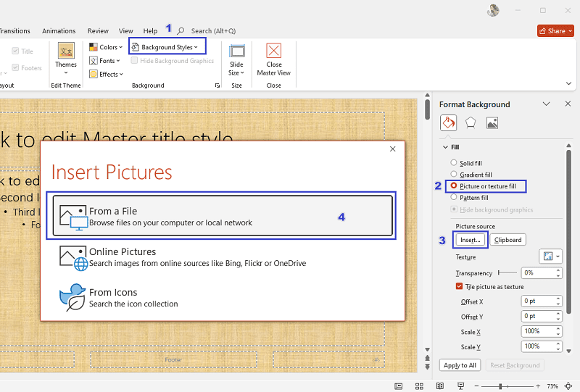Open the Background Styles dropdown

pyautogui.click(x=167, y=47)
